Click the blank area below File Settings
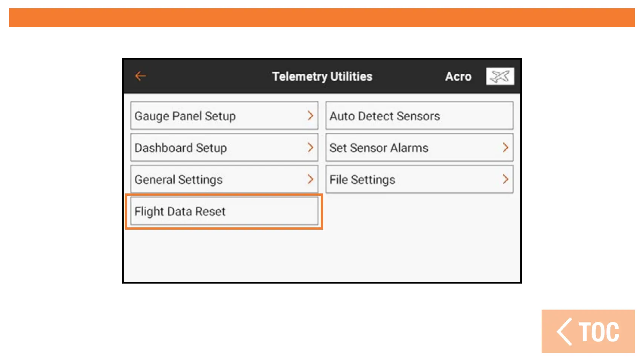Screen dimensions: 644x362 [419, 234]
